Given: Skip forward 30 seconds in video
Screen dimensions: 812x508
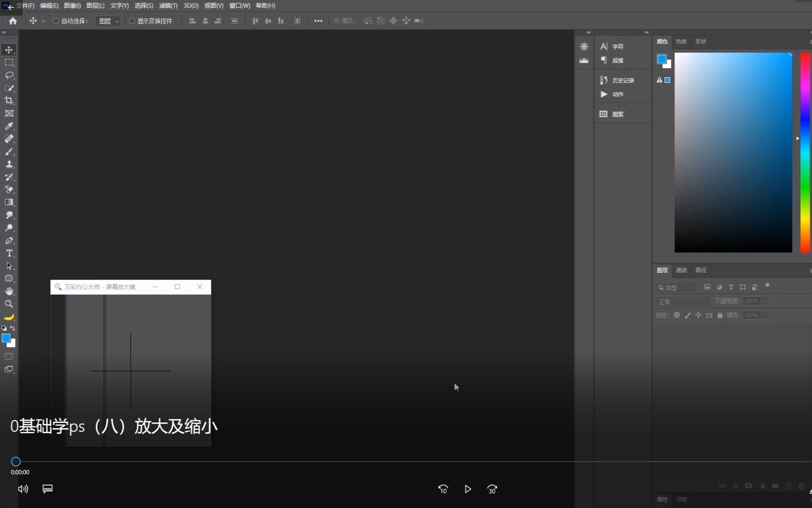Looking at the screenshot, I should click(492, 489).
